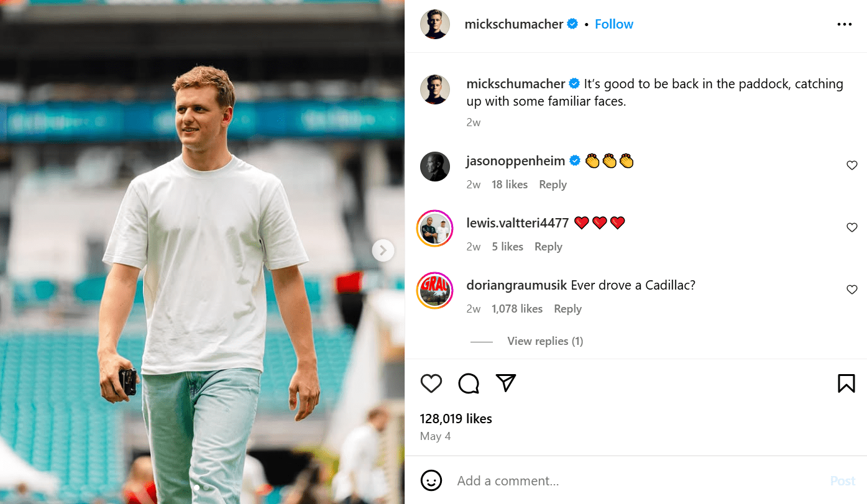The width and height of the screenshot is (867, 504).
Task: Like the post with the heart icon
Action: 431,383
